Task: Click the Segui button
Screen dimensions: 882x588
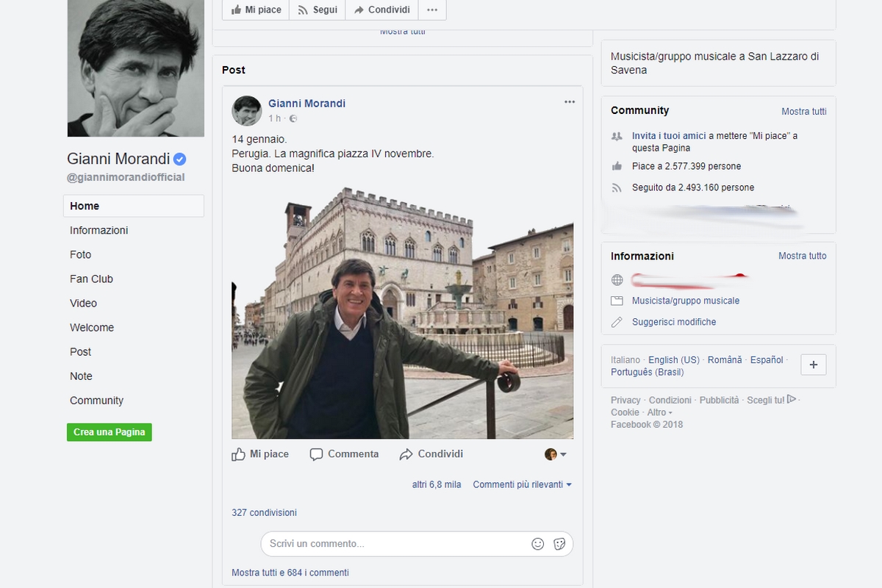Action: tap(318, 10)
